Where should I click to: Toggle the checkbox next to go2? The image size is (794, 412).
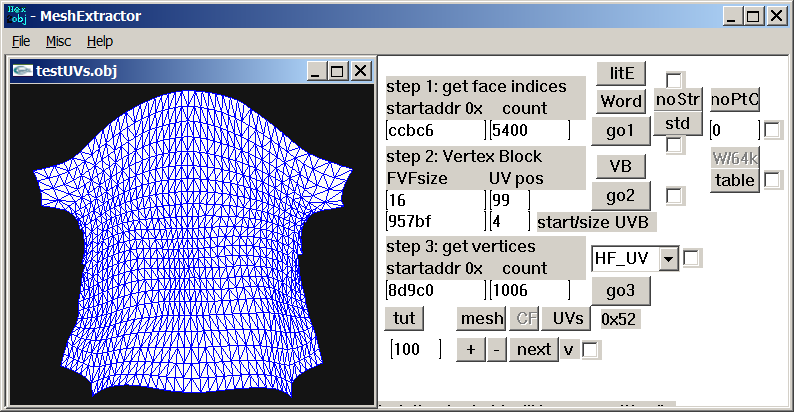pyautogui.click(x=675, y=196)
